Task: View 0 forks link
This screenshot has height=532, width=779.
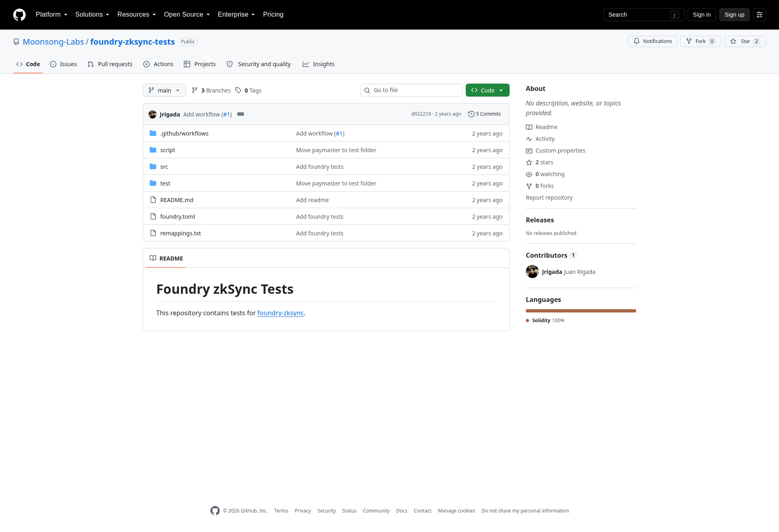Action: tap(540, 186)
